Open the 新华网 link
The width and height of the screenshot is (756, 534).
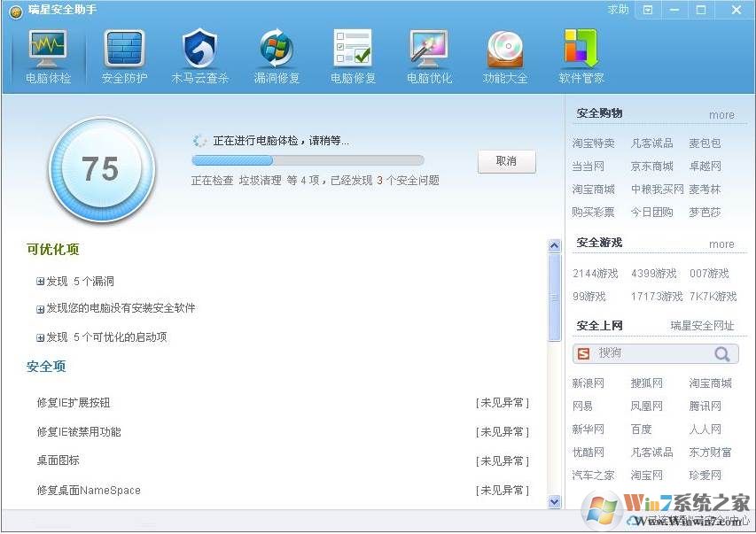(x=588, y=429)
